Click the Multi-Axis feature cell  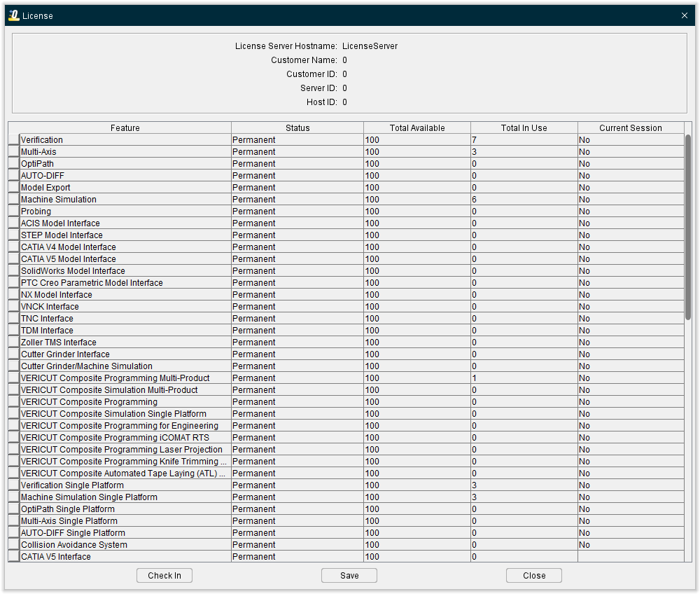[125, 152]
